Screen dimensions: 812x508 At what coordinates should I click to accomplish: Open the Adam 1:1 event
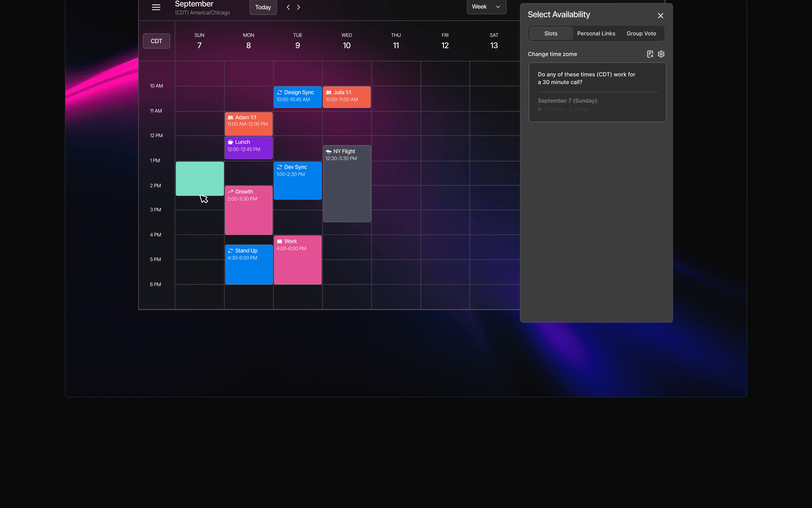point(249,124)
